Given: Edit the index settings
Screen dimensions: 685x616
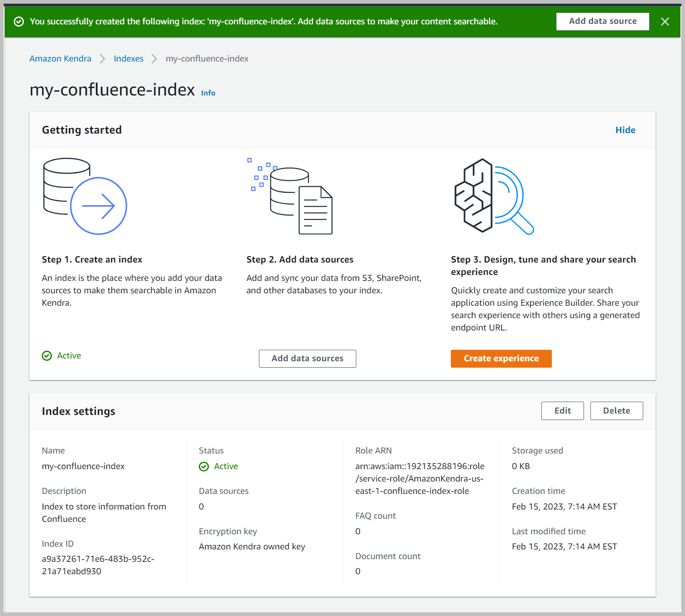Looking at the screenshot, I should point(562,411).
